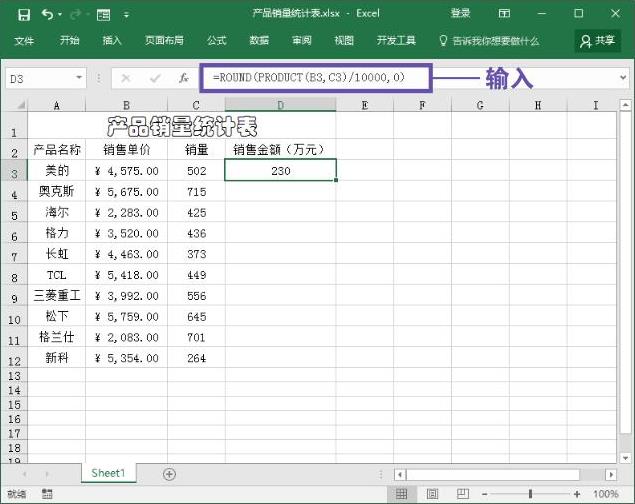Click the Ribbon Display Options icon

[x=504, y=14]
